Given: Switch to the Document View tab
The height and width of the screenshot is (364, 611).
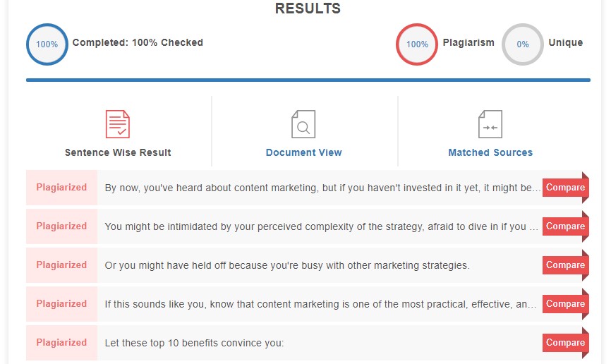Looking at the screenshot, I should 304,152.
